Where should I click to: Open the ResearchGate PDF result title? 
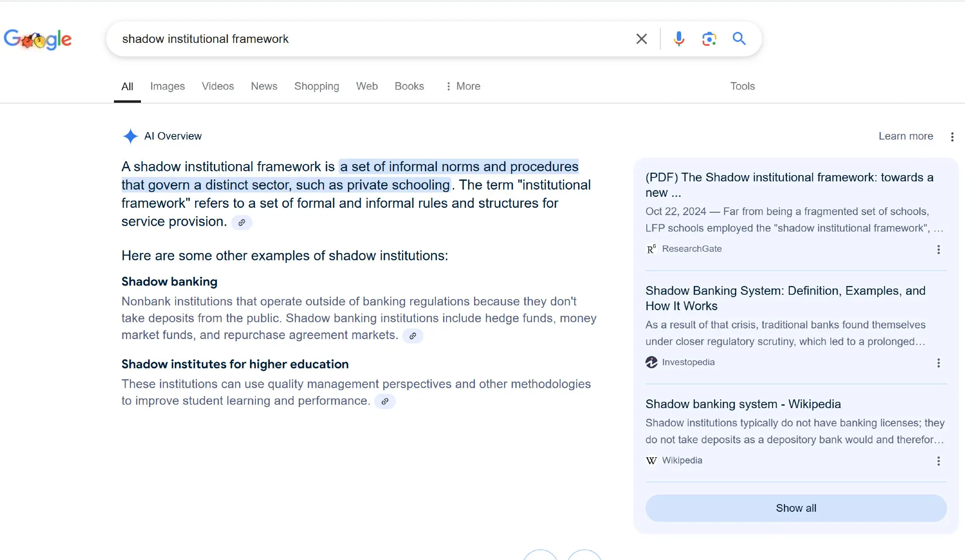pos(789,185)
